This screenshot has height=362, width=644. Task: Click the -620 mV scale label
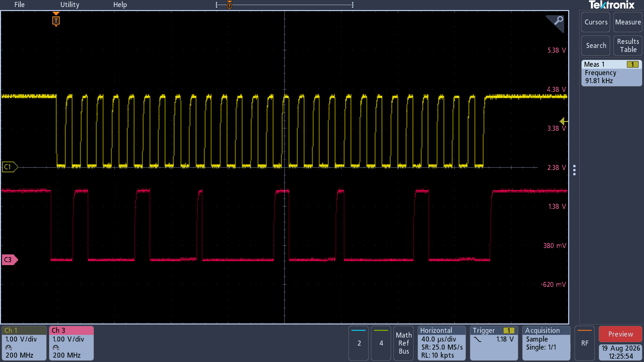553,285
